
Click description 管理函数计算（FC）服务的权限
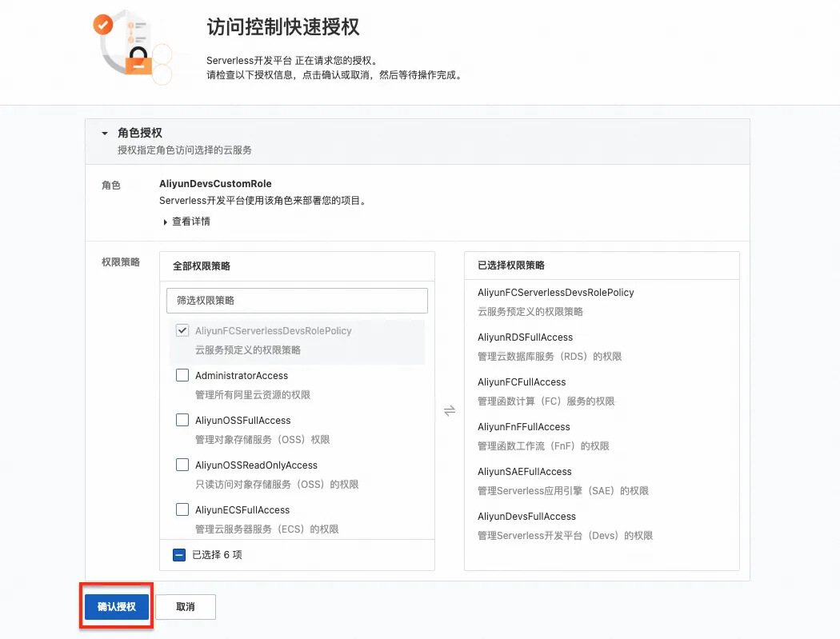pos(546,401)
